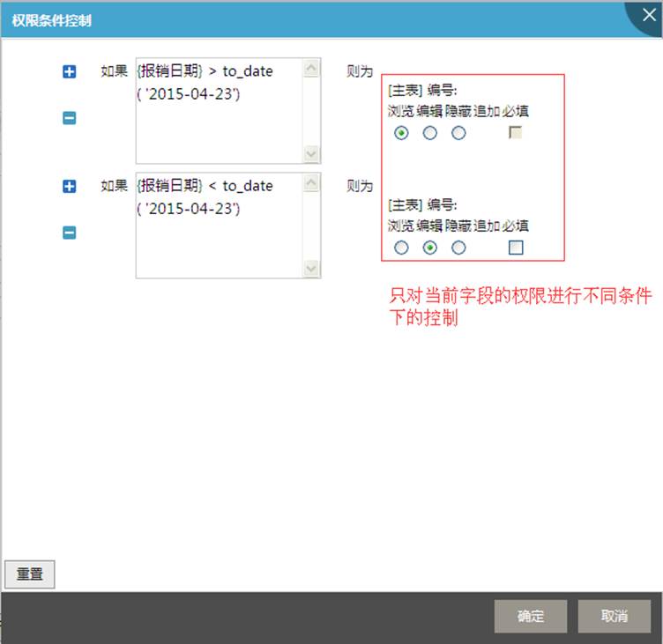
Task: Click second condition textarea with '<' to_date
Action: point(228,226)
